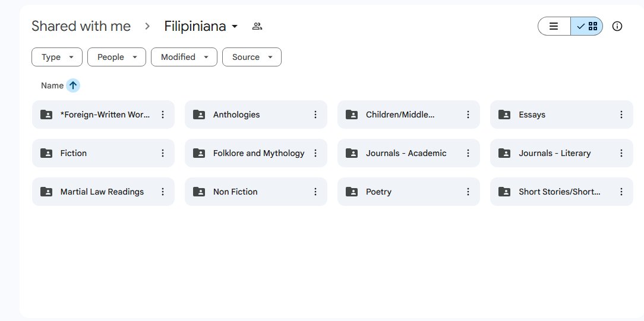Open more actions for Martial Law Readings
This screenshot has height=321, width=644.
pyautogui.click(x=163, y=192)
